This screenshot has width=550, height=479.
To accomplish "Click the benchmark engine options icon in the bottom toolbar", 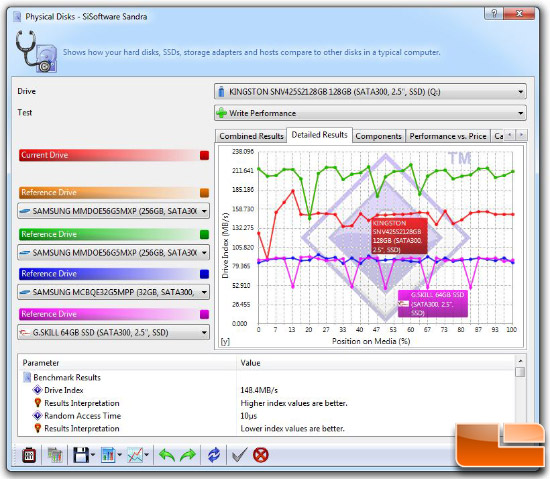I will coord(29,455).
